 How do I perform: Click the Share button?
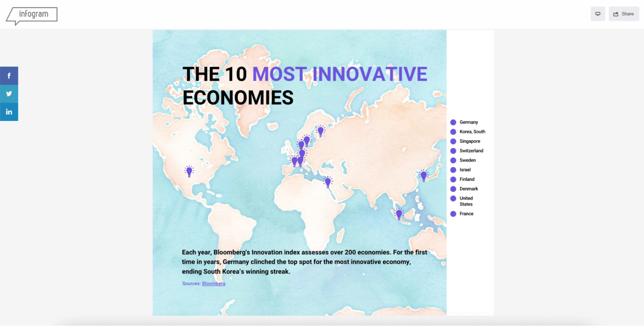pos(623,14)
